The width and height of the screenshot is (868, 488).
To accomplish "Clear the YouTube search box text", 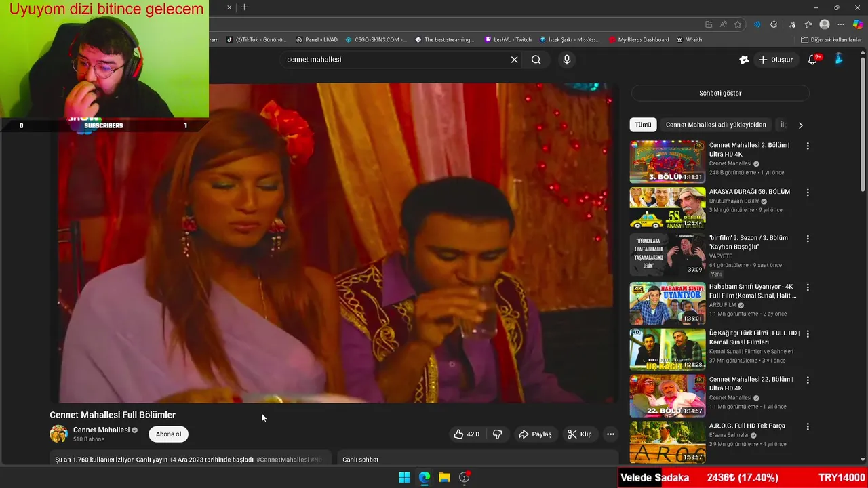I will click(x=514, y=60).
